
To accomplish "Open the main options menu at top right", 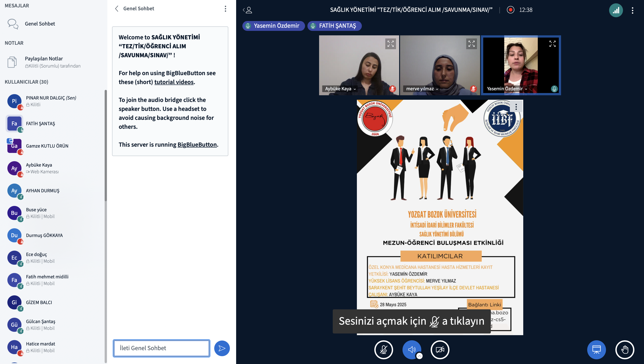I will point(633,10).
